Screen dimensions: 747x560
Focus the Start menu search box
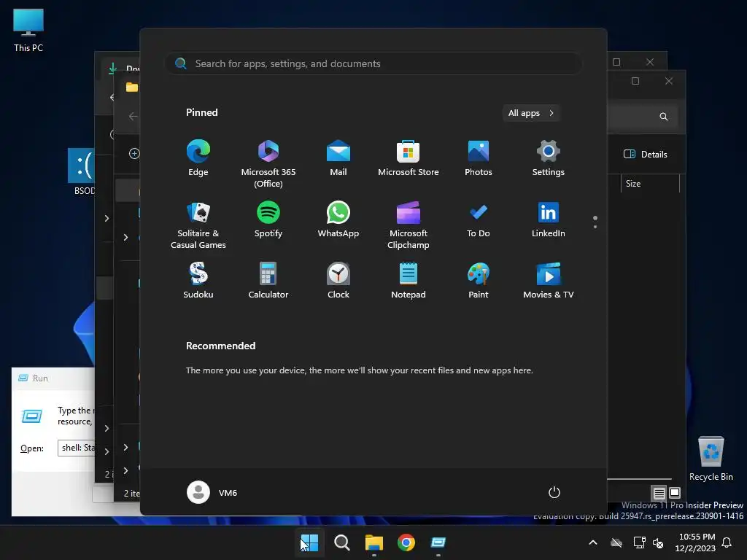tap(373, 64)
